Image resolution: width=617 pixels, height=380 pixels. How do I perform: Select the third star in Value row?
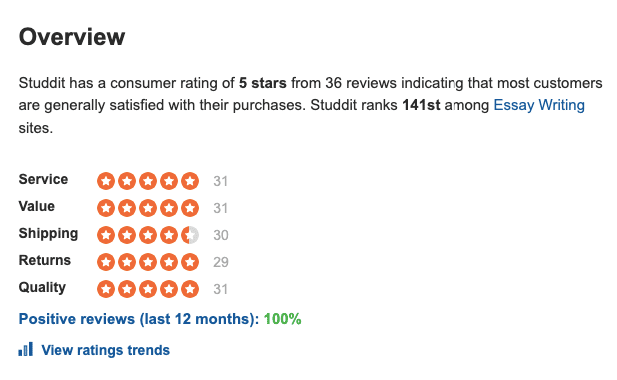click(x=148, y=208)
